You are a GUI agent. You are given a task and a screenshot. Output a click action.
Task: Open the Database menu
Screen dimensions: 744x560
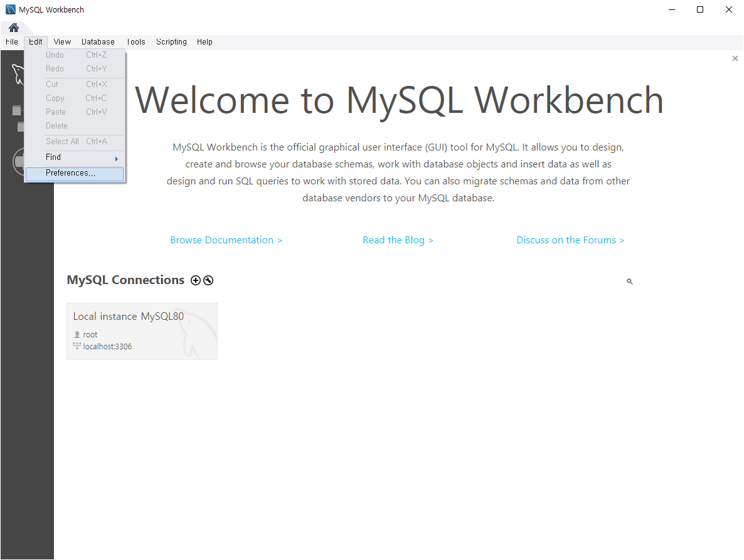pos(98,42)
